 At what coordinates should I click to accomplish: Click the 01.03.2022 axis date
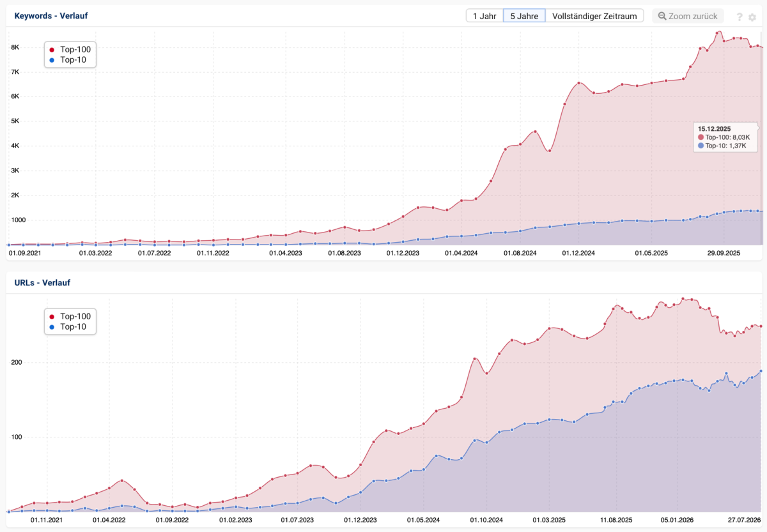[96, 253]
